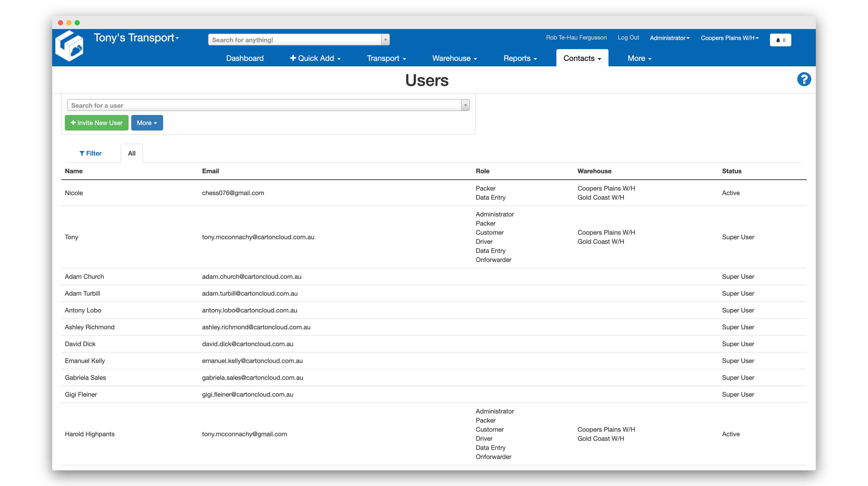Viewport: 868px width, 486px height.
Task: Expand the global search dropdown arrow
Action: click(x=385, y=40)
